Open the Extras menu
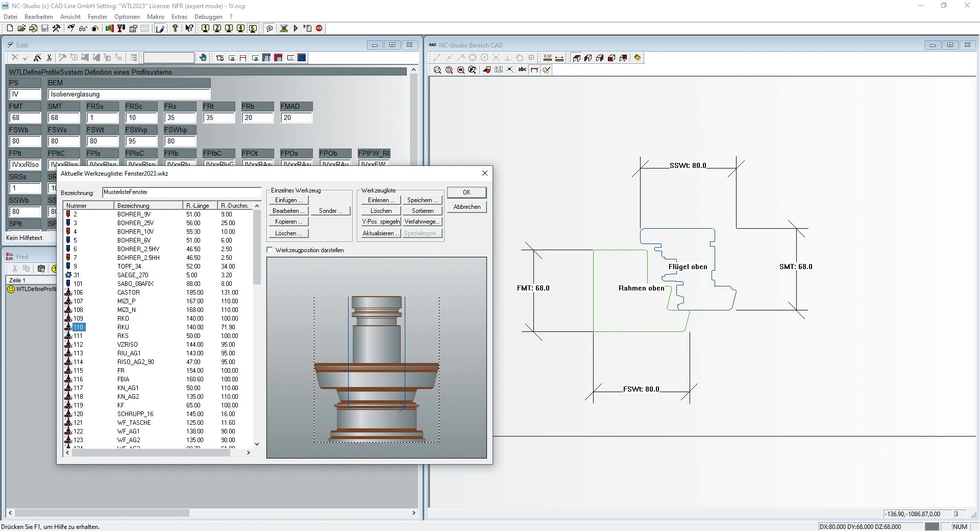The width and height of the screenshot is (980, 531). pos(179,17)
